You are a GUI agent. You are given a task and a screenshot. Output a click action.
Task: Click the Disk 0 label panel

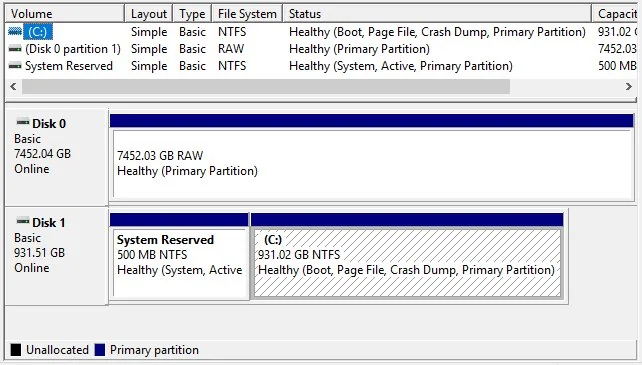(57, 157)
